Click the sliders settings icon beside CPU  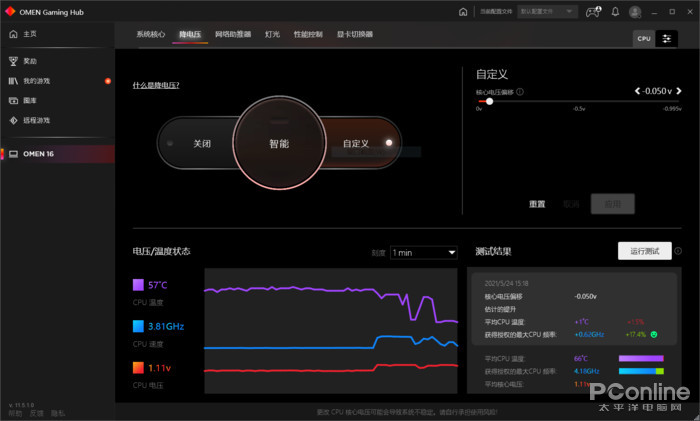tap(667, 38)
